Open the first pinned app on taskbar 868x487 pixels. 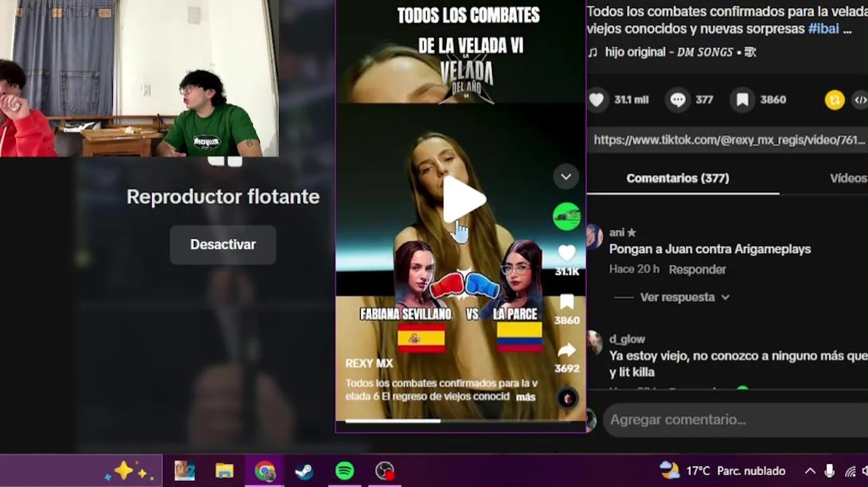click(184, 471)
